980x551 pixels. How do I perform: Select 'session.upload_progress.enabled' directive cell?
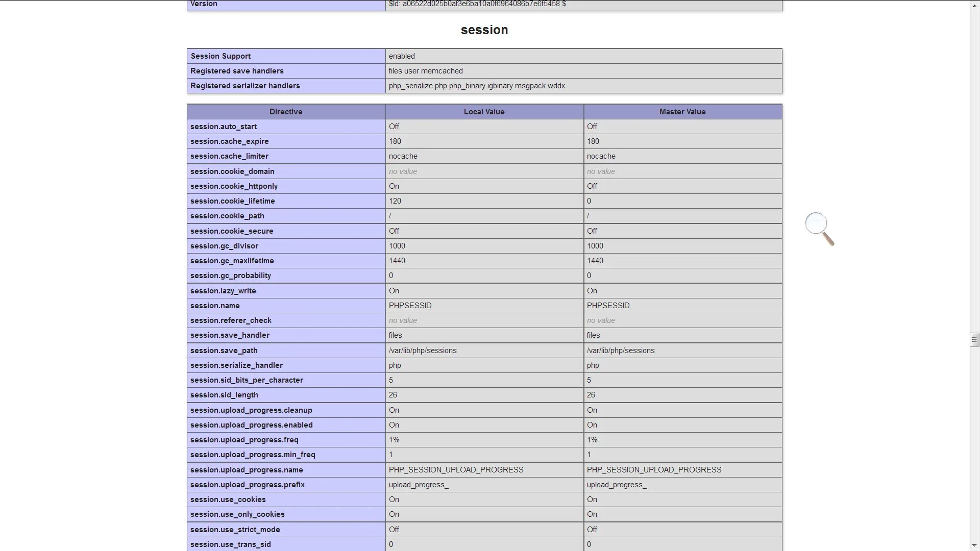(x=286, y=425)
